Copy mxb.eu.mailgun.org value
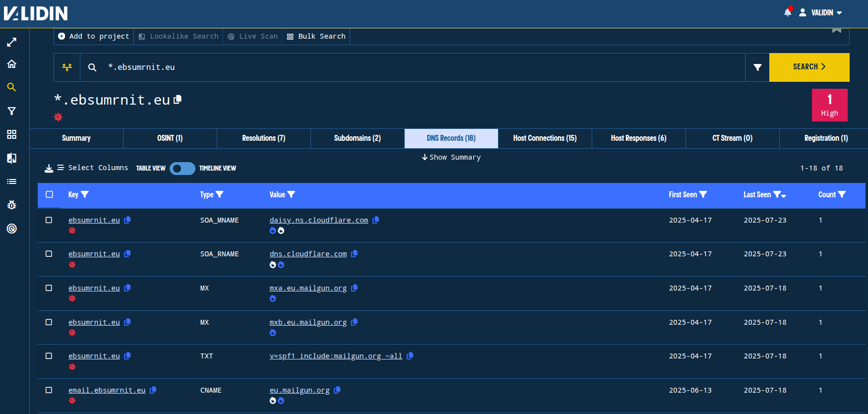This screenshot has height=414, width=868. (354, 322)
